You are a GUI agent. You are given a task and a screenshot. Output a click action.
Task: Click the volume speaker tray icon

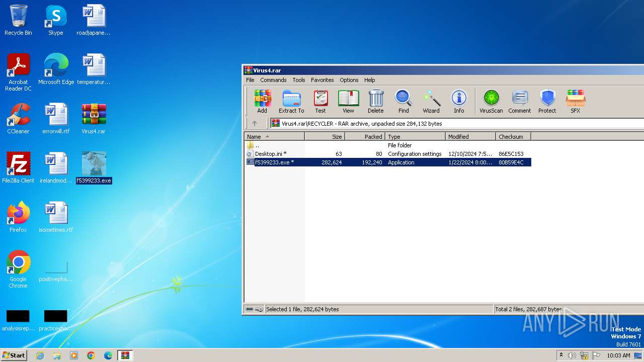572,355
